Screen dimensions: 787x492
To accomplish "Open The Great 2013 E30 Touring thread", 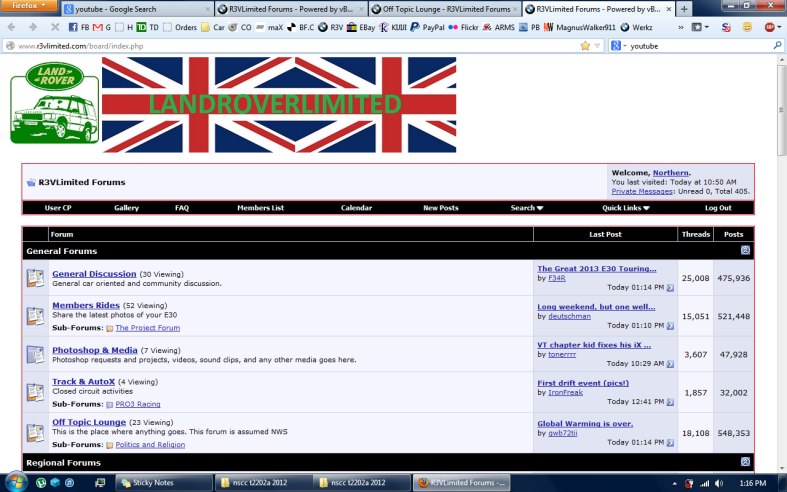I will pyautogui.click(x=597, y=269).
